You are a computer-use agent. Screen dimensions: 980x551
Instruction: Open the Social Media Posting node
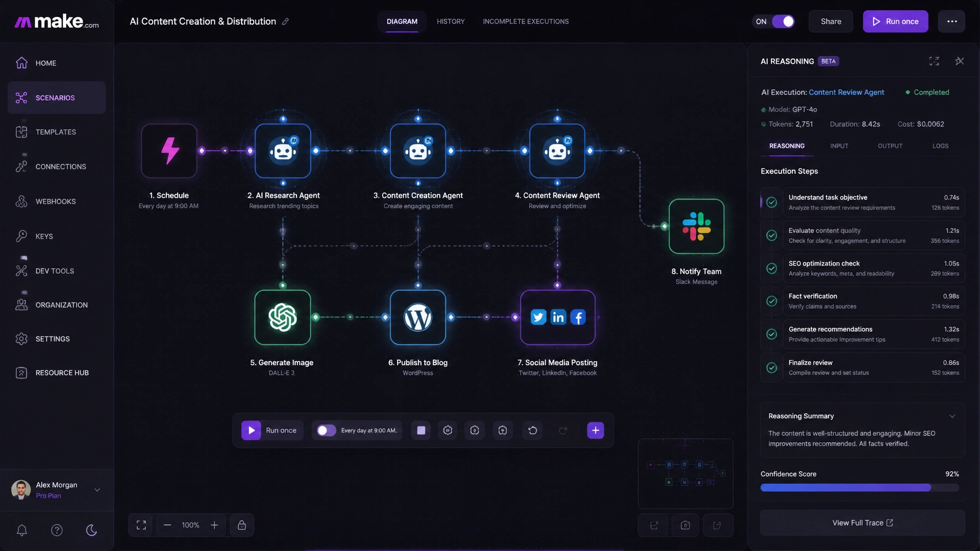558,317
